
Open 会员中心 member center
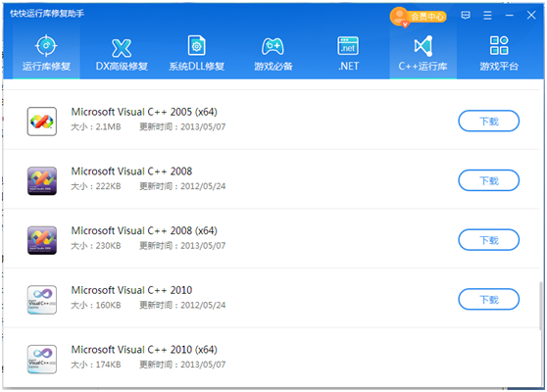pos(419,17)
